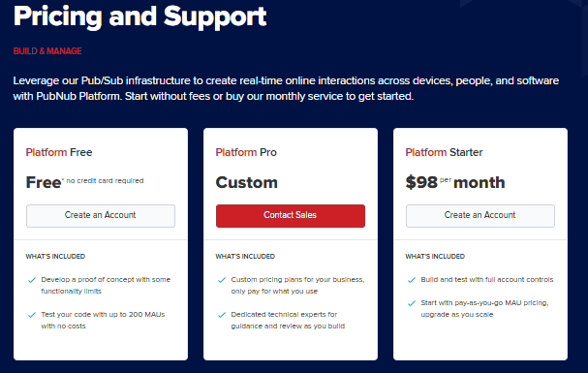
Task: Click checkmark beside Dedicated technical experts
Action: click(222, 315)
